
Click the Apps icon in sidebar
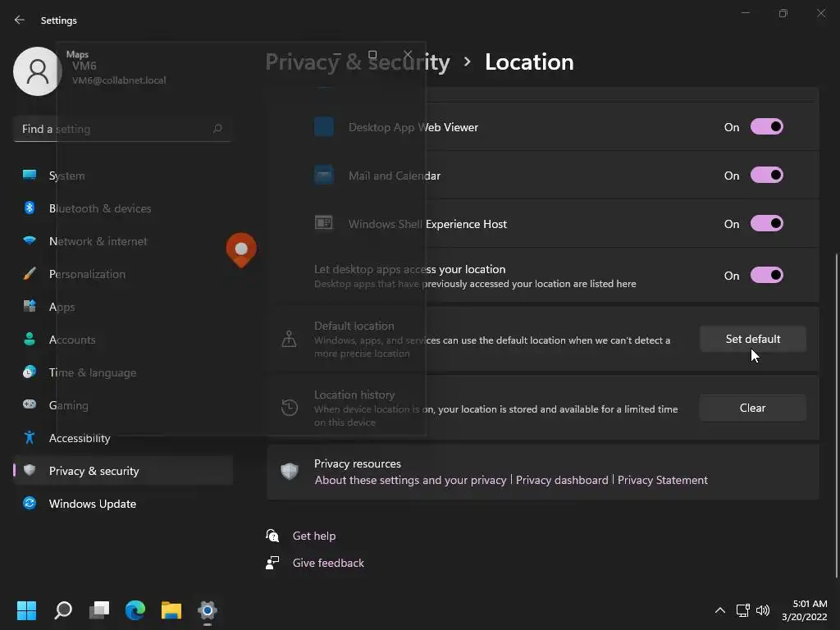(30, 306)
